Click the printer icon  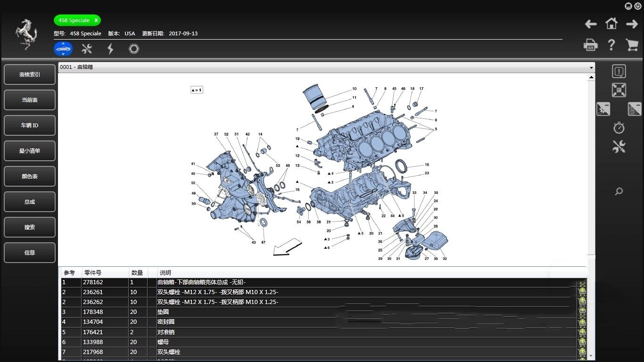pyautogui.click(x=591, y=45)
